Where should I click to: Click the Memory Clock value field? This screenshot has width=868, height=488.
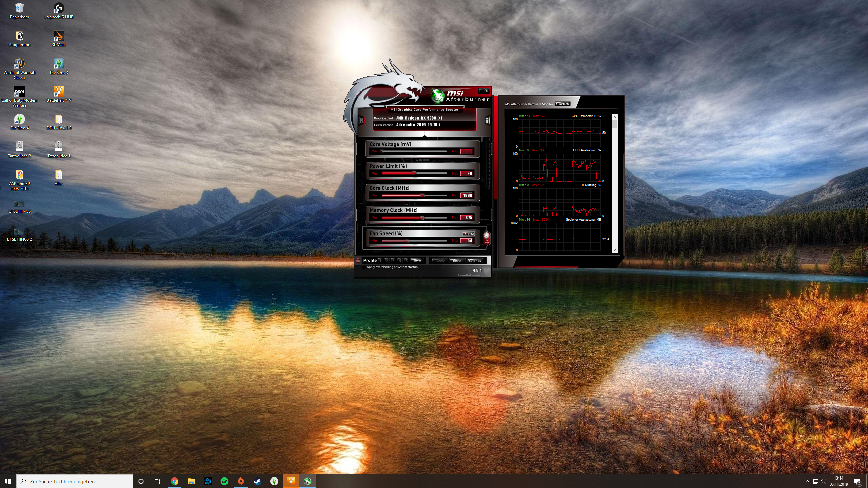click(x=467, y=218)
